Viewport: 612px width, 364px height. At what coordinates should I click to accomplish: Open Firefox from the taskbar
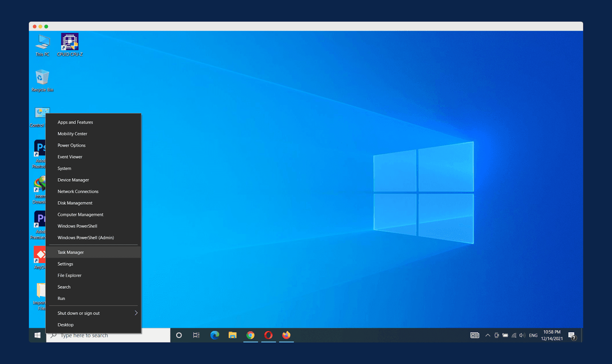(286, 335)
